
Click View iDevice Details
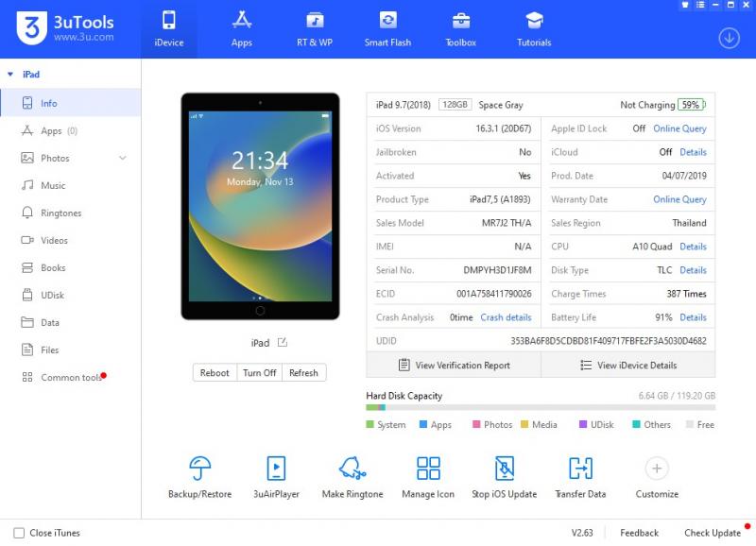pos(628,365)
